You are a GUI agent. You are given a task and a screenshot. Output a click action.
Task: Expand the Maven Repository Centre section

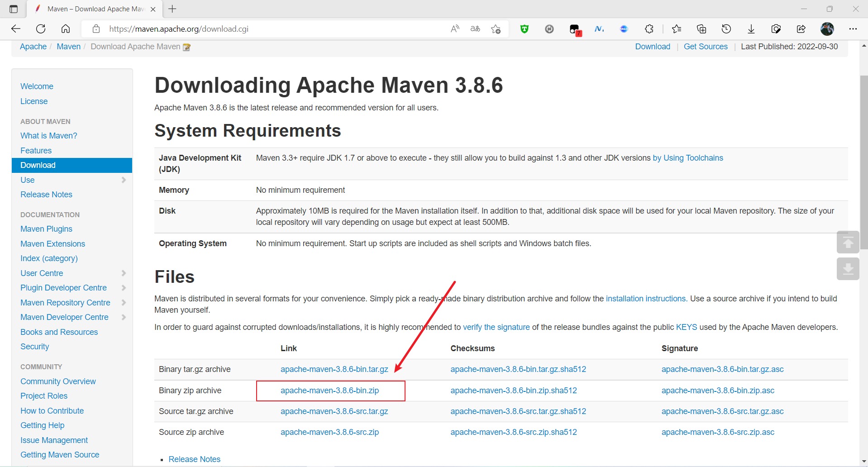pos(124,302)
